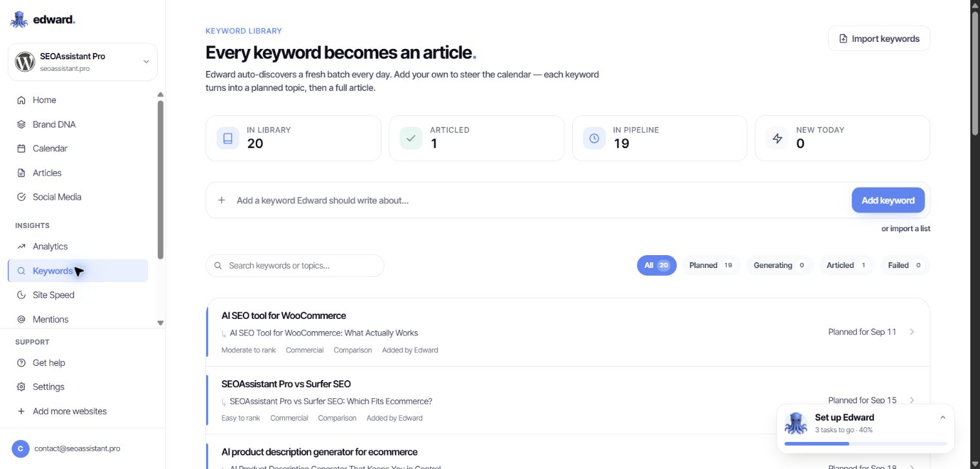980x469 pixels.
Task: Click the sidebar scroll down arrow
Action: (160, 323)
